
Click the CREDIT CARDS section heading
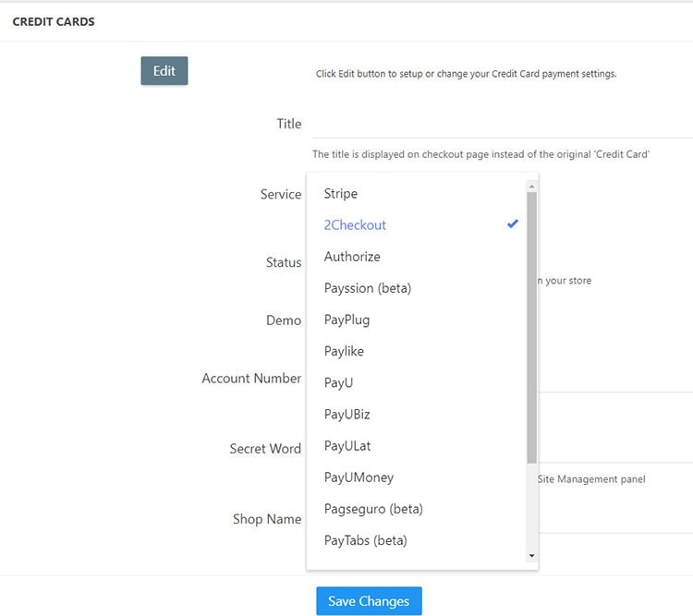[x=54, y=21]
